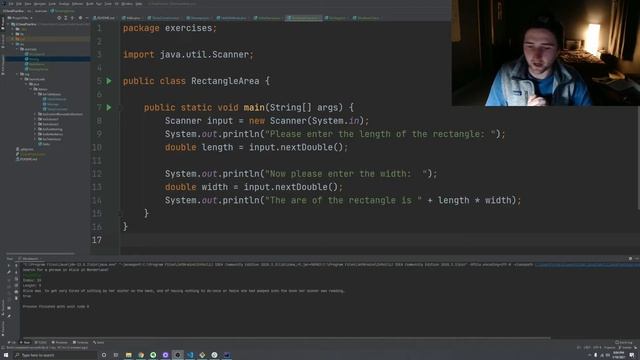Click 'RectangleArea' class name in code
Image resolution: width=640 pixels, height=360 pixels.
(225, 81)
